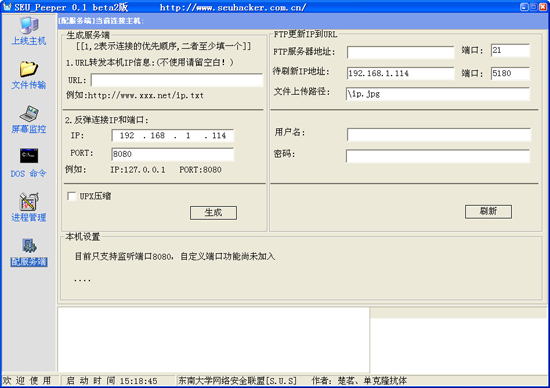Click the last IP octet 114

coord(219,136)
